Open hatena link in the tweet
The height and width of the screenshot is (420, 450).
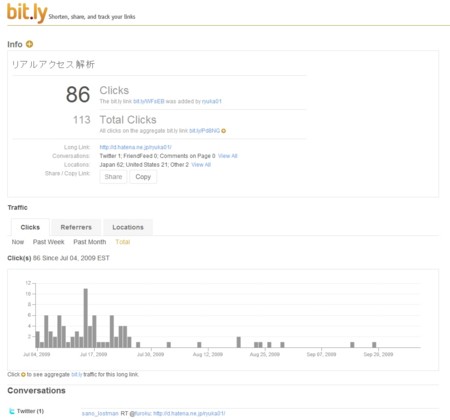coord(189,413)
